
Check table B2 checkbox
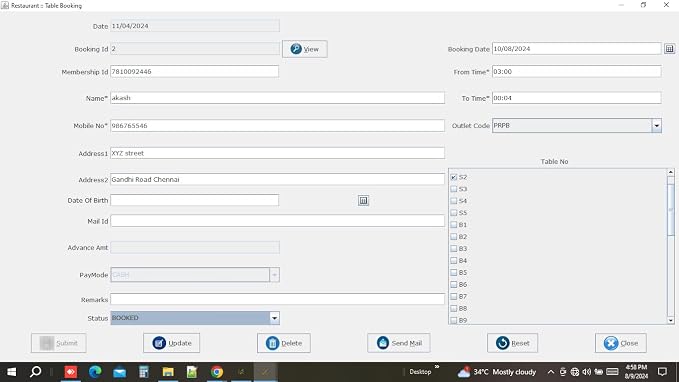454,237
